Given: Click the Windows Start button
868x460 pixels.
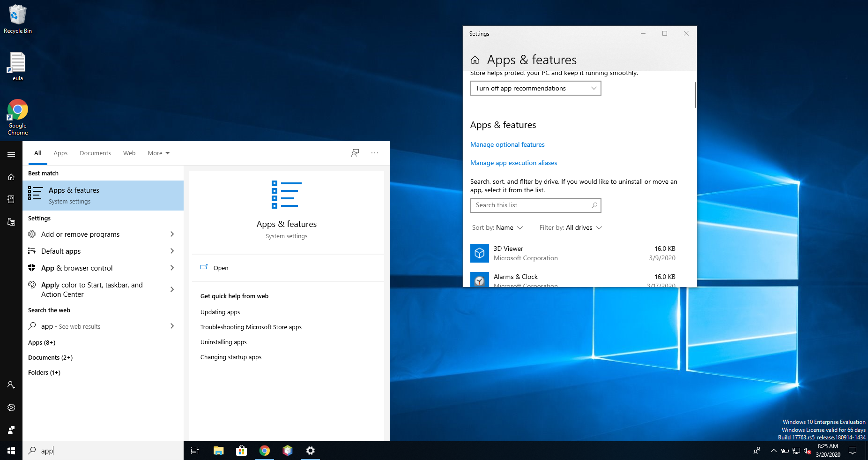Looking at the screenshot, I should tap(11, 451).
